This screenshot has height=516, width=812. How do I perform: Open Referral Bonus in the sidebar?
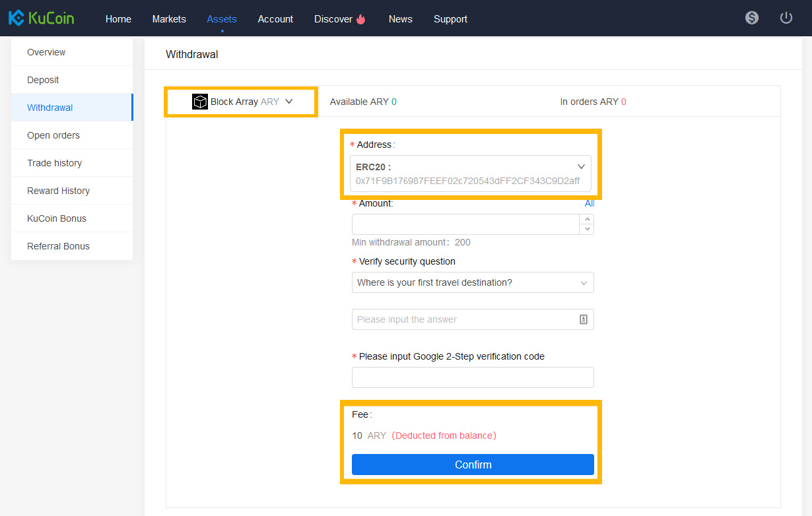pos(72,246)
